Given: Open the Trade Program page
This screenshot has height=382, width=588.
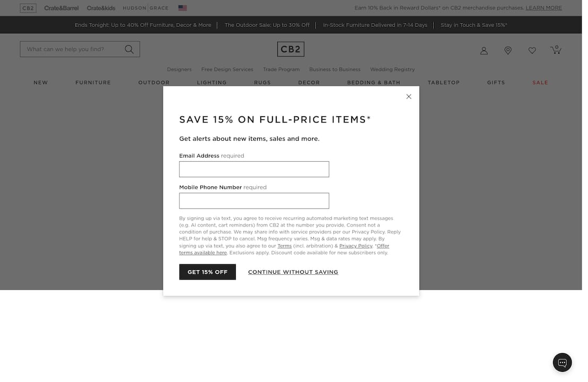Looking at the screenshot, I should (x=281, y=70).
